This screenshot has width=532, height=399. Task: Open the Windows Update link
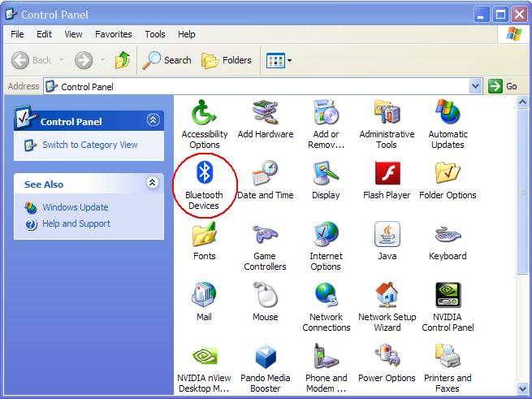click(76, 207)
